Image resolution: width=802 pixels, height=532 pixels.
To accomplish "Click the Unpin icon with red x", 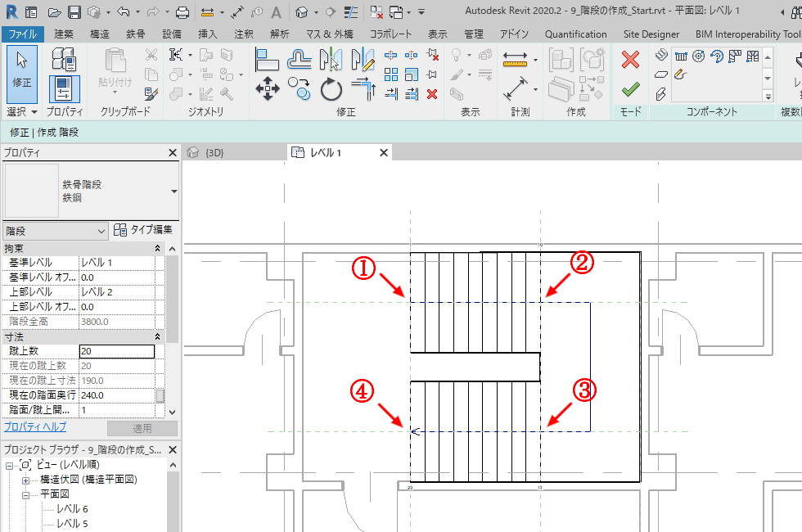I will [x=432, y=55].
